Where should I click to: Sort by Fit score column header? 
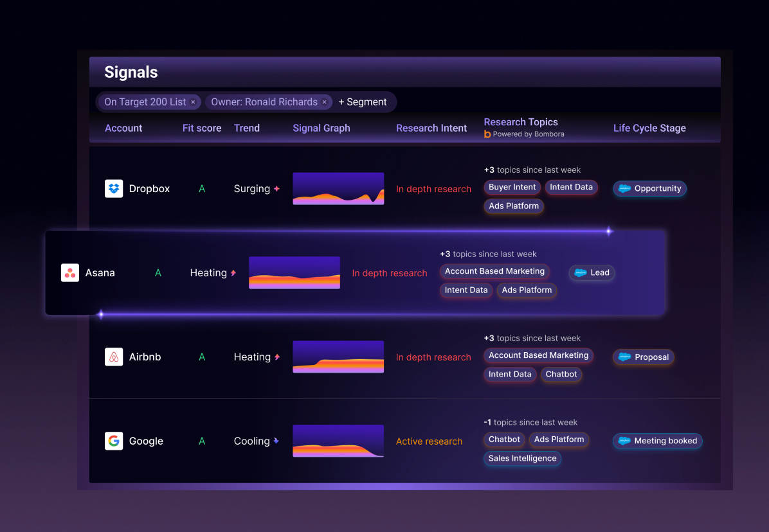click(x=201, y=129)
